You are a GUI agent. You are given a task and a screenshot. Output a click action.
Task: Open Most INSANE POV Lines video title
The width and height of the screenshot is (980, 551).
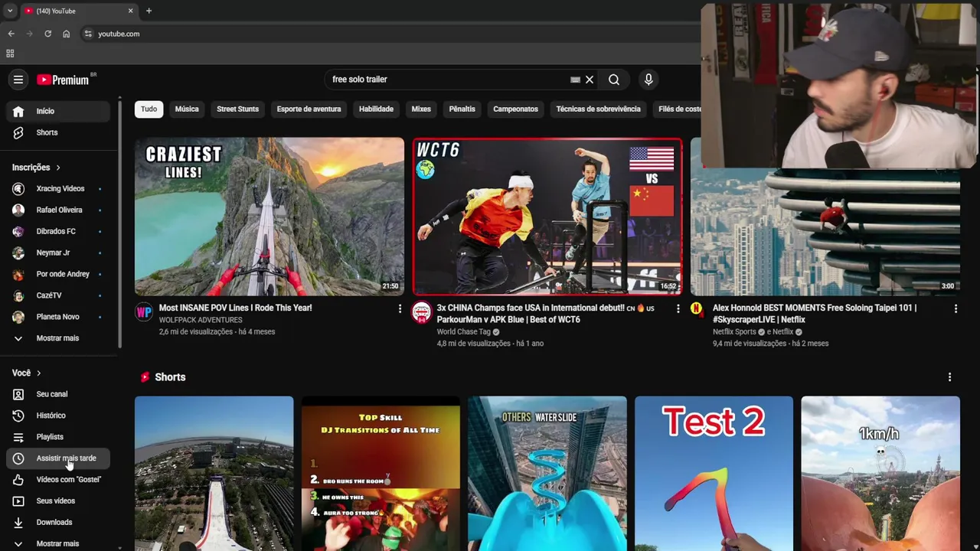tap(235, 308)
